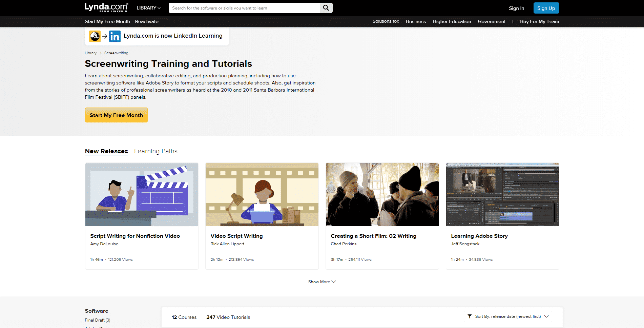Open the Higher Education solutions link
Viewport: 644px width, 328px height.
452,21
